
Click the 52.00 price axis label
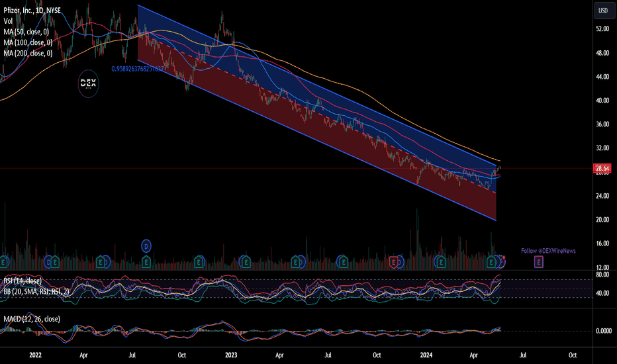tap(602, 28)
